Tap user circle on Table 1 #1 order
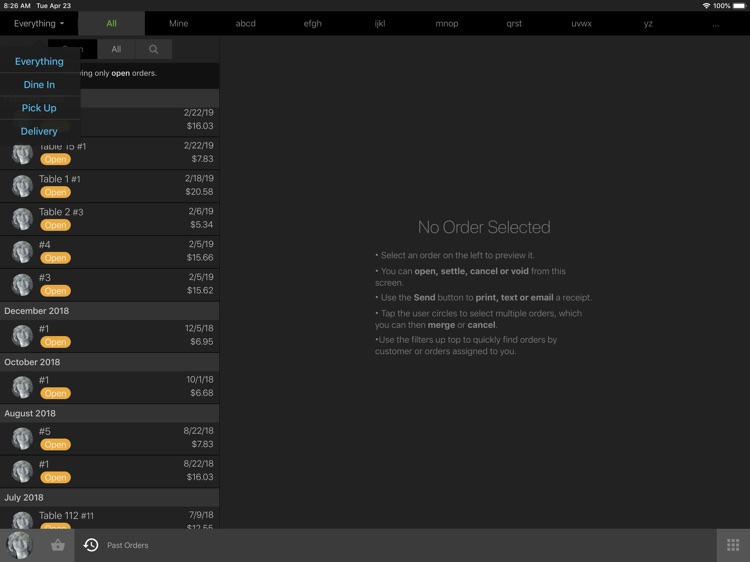750x562 pixels. click(22, 186)
